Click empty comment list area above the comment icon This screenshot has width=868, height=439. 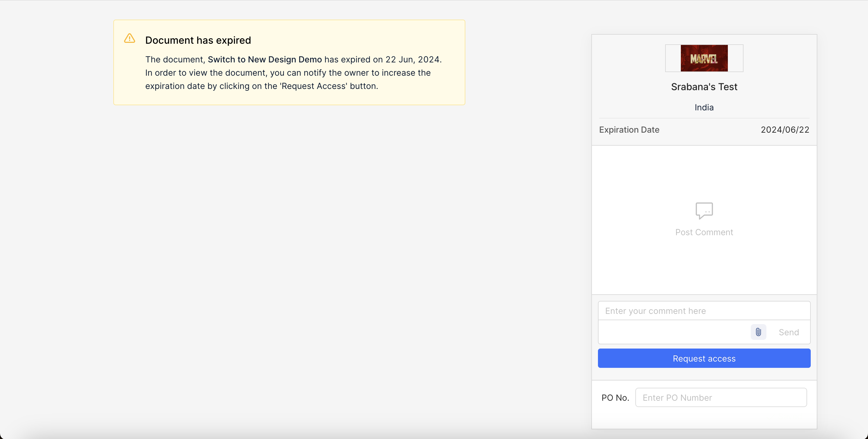click(x=704, y=172)
